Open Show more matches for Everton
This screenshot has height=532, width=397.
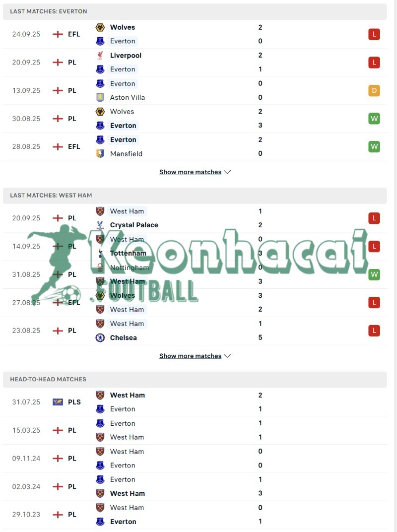point(190,172)
